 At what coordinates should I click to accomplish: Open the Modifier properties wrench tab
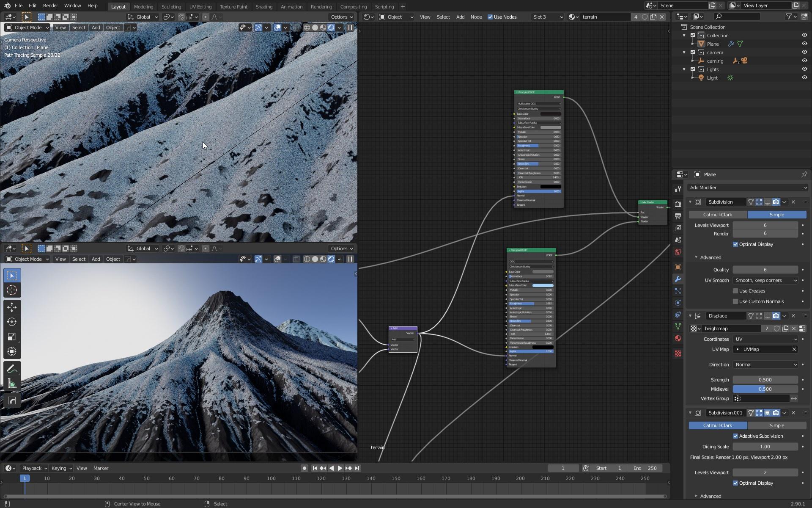(x=678, y=279)
